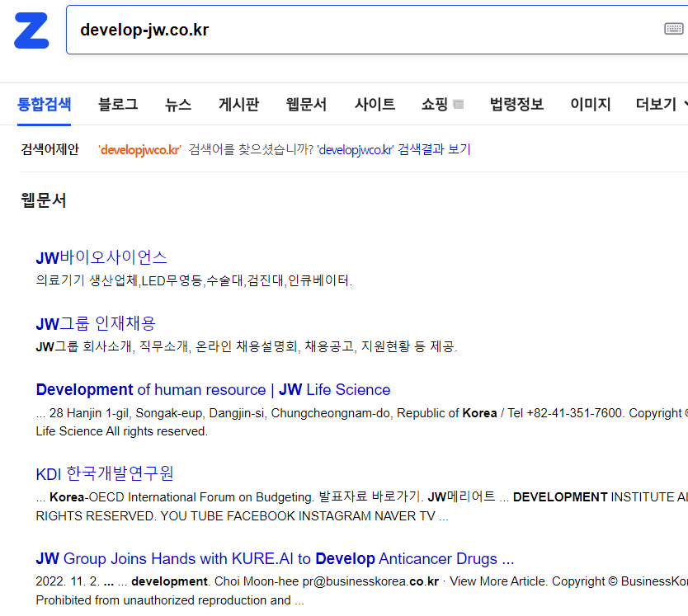Open 'developjwco.kr' 검색결과 보기 link
Screen dimensions: 688x616
(393, 149)
